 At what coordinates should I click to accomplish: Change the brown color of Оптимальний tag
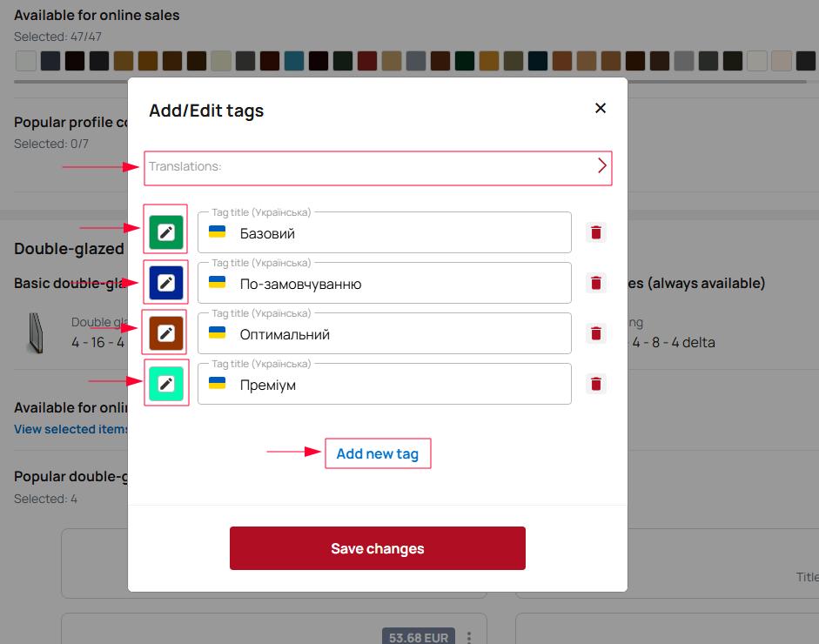[165, 333]
